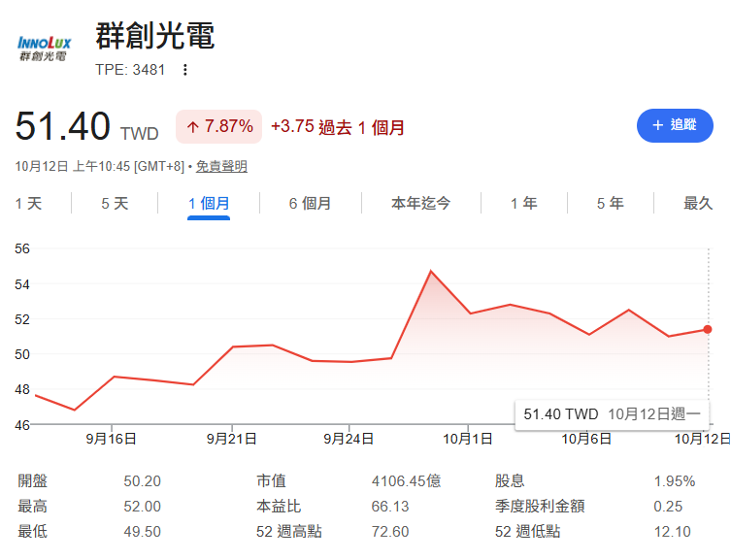731x560 pixels.
Task: Click the TPE: 3481 ticker text
Action: coord(130,70)
